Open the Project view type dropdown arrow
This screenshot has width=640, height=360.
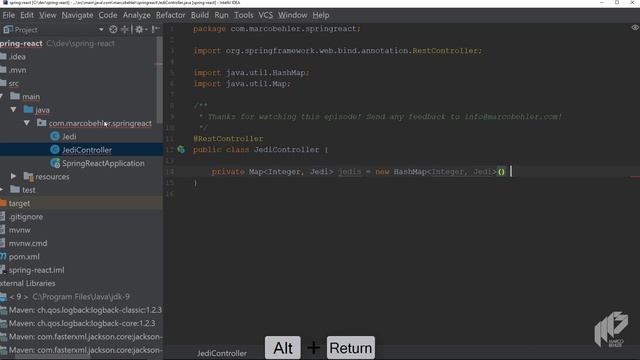point(101,30)
